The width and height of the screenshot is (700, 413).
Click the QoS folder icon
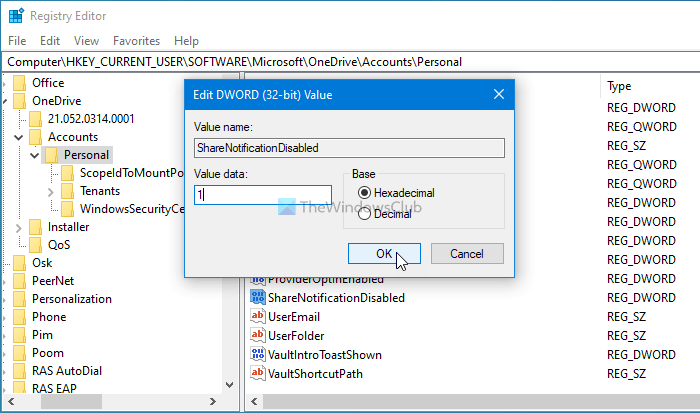tap(36, 245)
